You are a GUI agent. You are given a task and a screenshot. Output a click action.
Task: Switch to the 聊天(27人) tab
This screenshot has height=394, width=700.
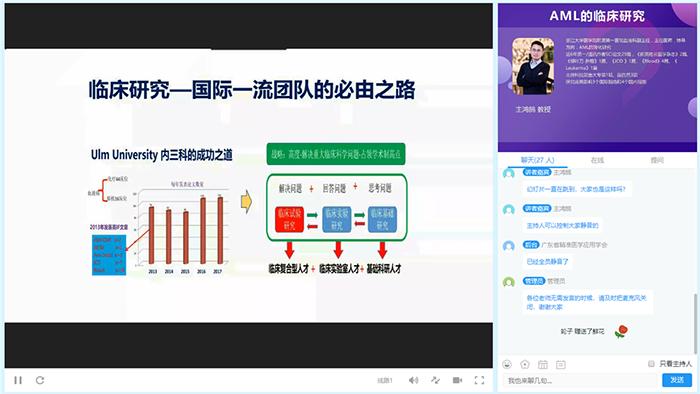[538, 160]
